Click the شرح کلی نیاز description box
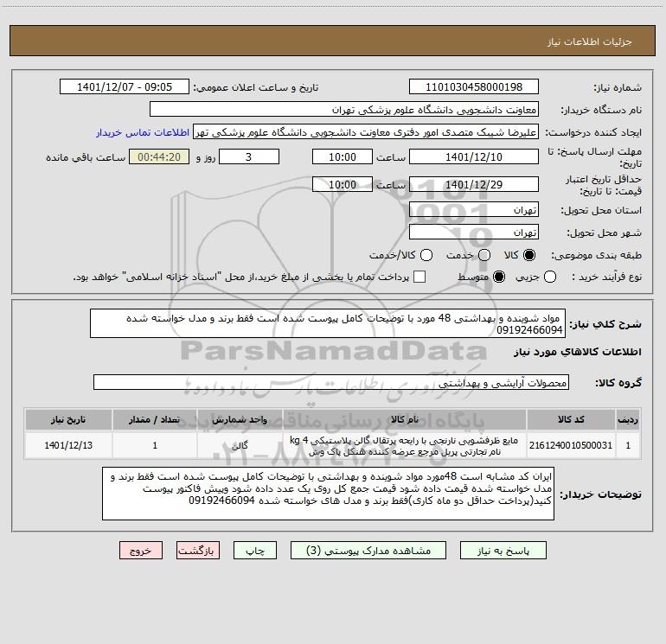 (x=328, y=323)
